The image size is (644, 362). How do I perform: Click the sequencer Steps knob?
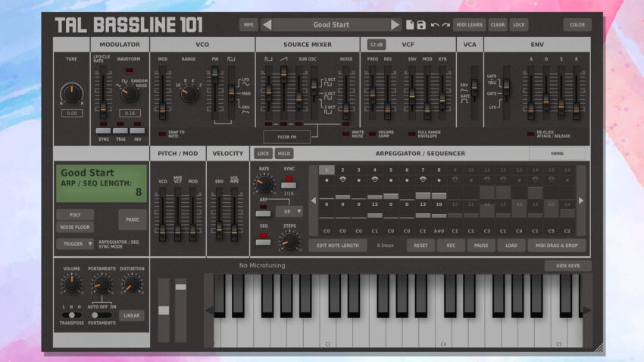pos(289,241)
